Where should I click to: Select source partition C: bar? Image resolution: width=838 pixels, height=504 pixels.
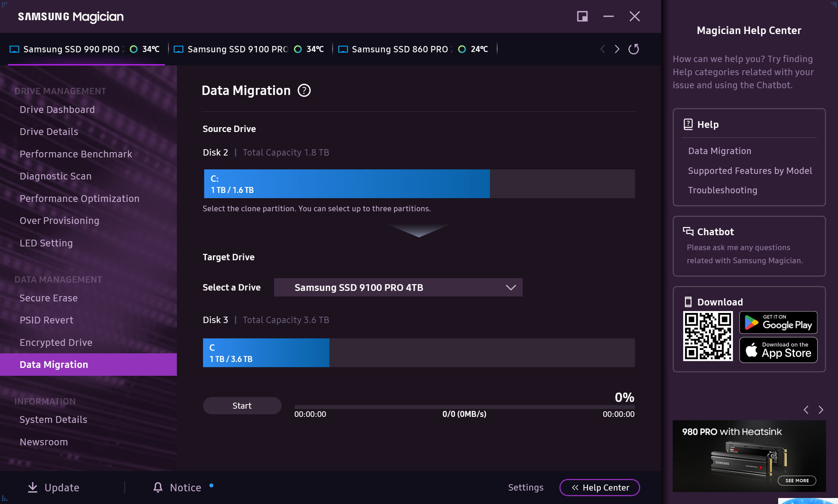pyautogui.click(x=346, y=184)
